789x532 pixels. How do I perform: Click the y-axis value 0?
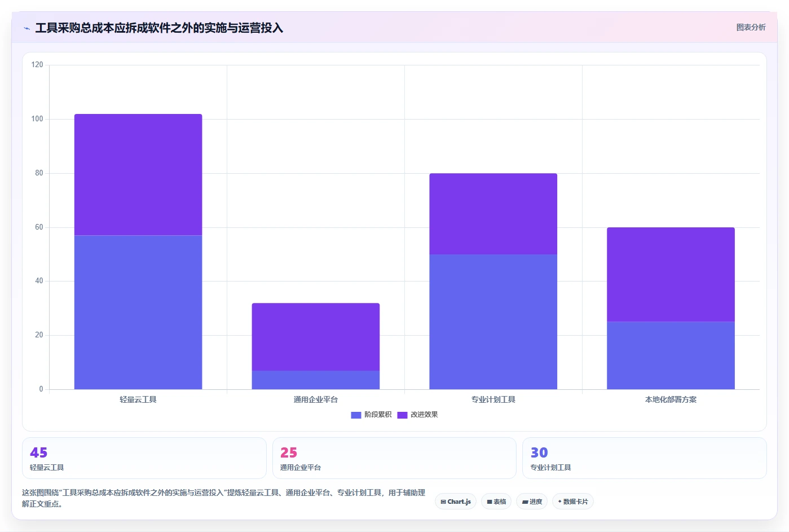click(41, 389)
